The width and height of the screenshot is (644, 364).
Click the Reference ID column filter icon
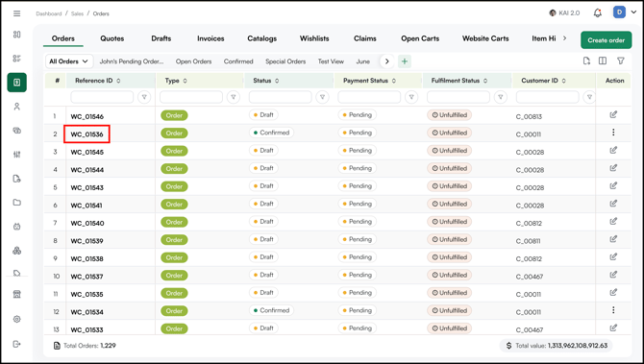144,97
